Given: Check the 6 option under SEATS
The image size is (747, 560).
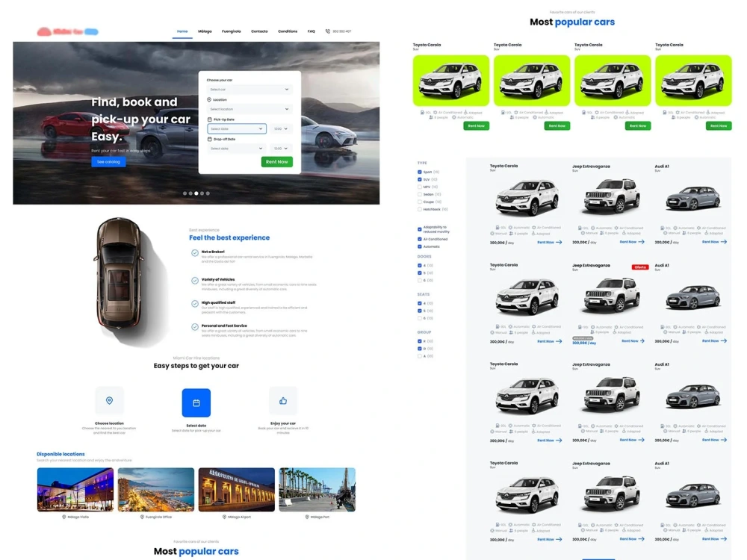Looking at the screenshot, I should tap(420, 318).
